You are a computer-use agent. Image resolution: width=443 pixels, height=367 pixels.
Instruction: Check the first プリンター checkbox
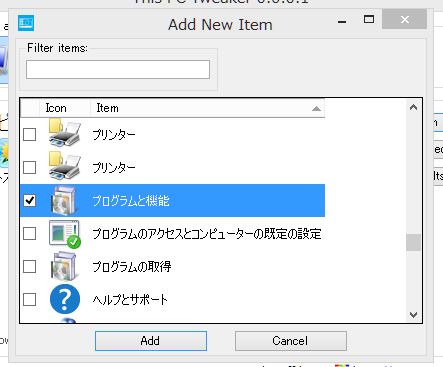[30, 135]
